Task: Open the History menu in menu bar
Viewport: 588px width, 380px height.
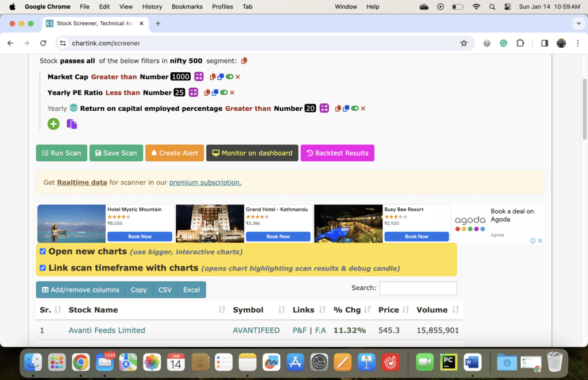Action: (x=152, y=6)
